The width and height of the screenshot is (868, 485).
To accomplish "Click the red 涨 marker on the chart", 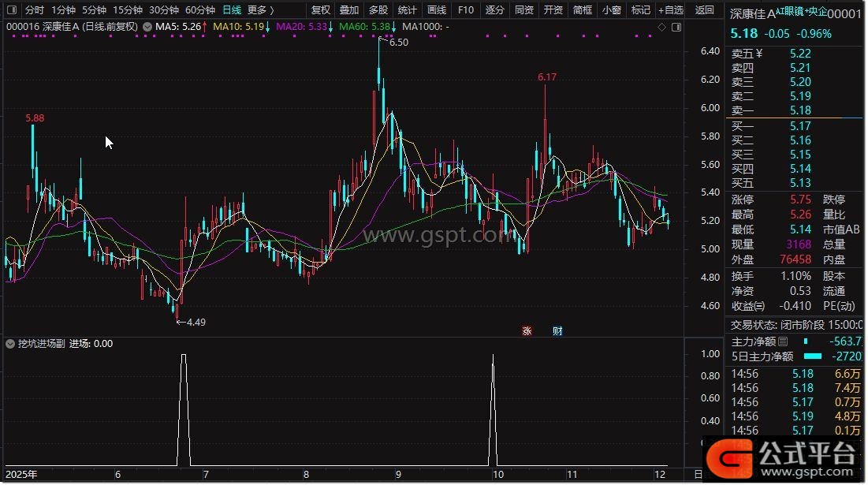I will 527,331.
